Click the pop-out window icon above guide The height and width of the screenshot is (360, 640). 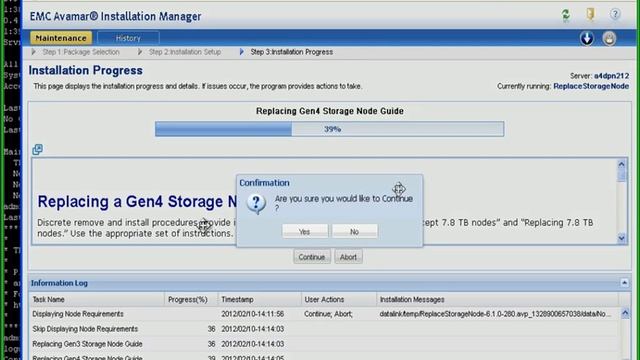(x=37, y=149)
